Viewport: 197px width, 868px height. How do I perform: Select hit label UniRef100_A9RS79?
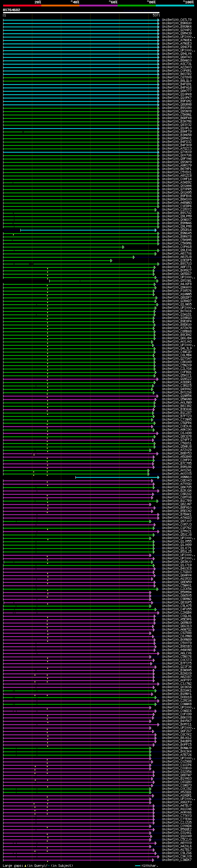coord(177,165)
